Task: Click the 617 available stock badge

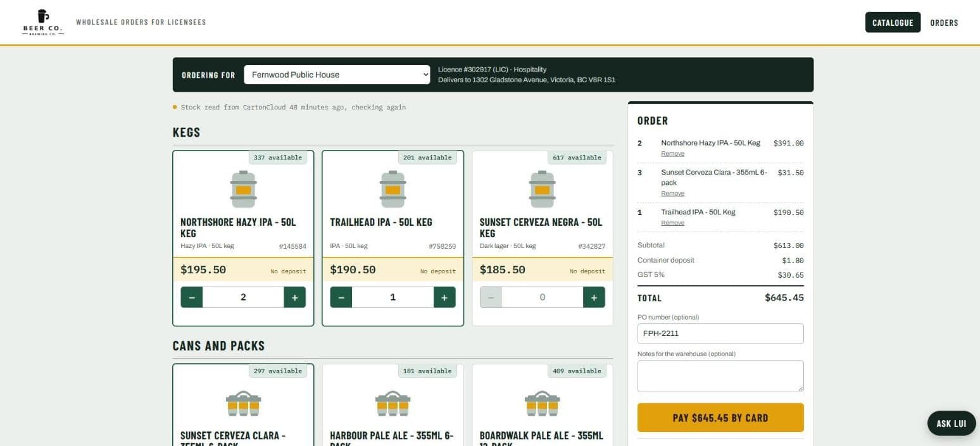Action: (577, 158)
